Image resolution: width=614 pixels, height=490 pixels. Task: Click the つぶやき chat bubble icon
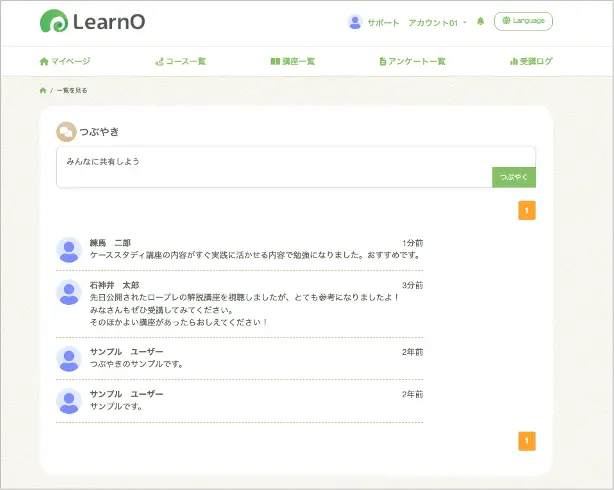(66, 131)
